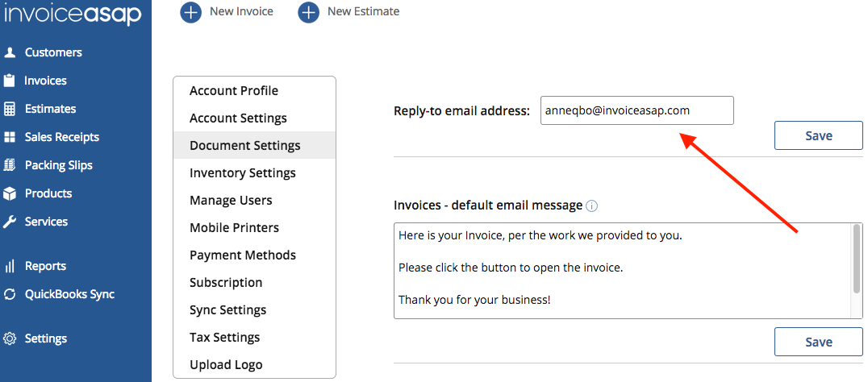
Task: Open Account Profile settings
Action: click(234, 91)
